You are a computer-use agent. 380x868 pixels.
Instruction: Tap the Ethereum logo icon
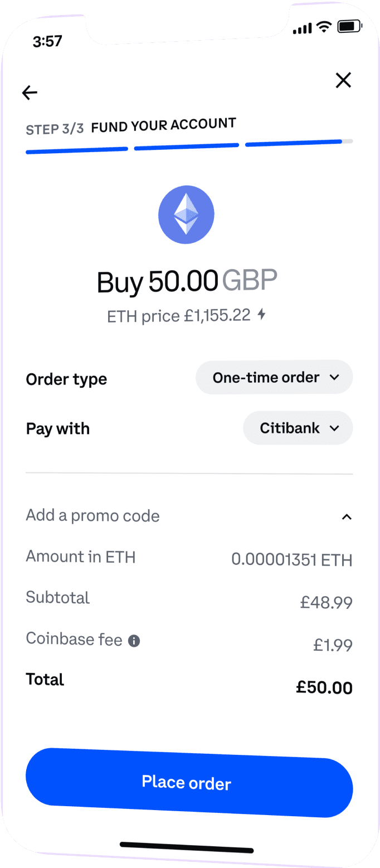(x=186, y=214)
